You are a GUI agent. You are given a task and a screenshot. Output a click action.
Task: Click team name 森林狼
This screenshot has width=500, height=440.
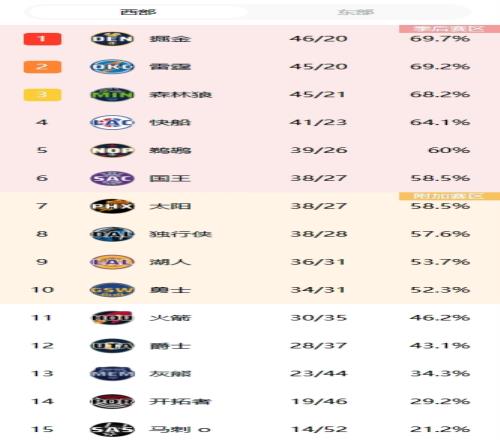click(180, 95)
